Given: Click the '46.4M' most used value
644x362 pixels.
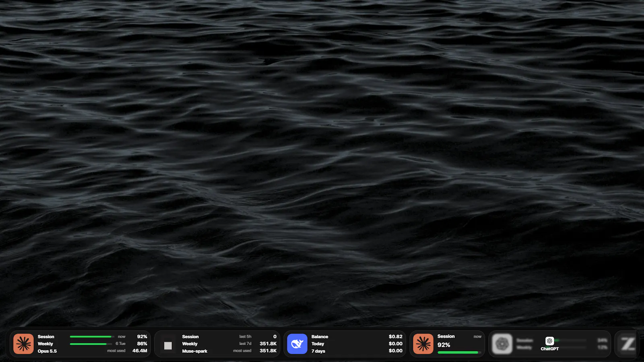Looking at the screenshot, I should [140, 351].
